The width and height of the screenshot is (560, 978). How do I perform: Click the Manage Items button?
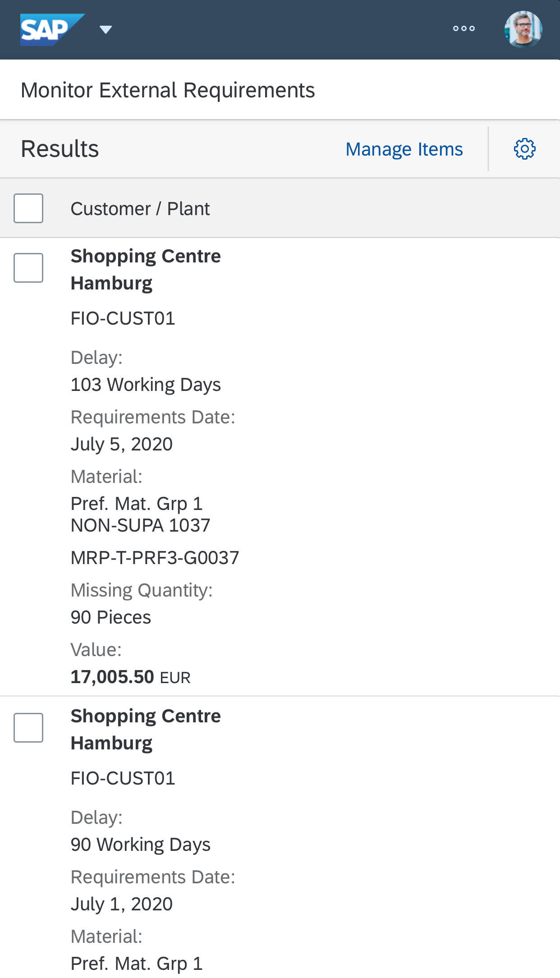click(x=404, y=149)
